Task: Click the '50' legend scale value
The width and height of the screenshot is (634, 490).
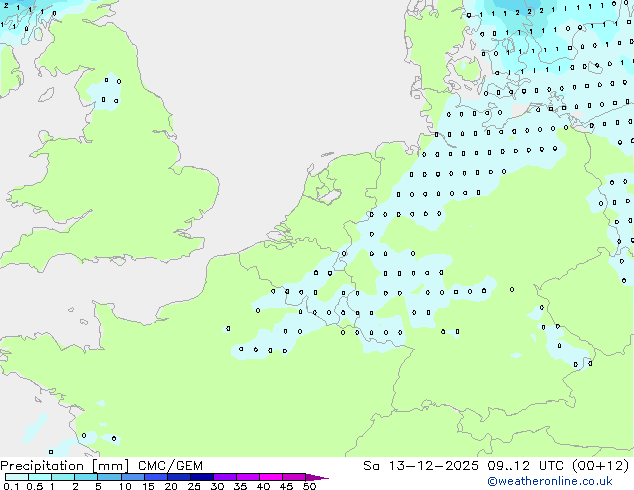Action: [x=309, y=486]
